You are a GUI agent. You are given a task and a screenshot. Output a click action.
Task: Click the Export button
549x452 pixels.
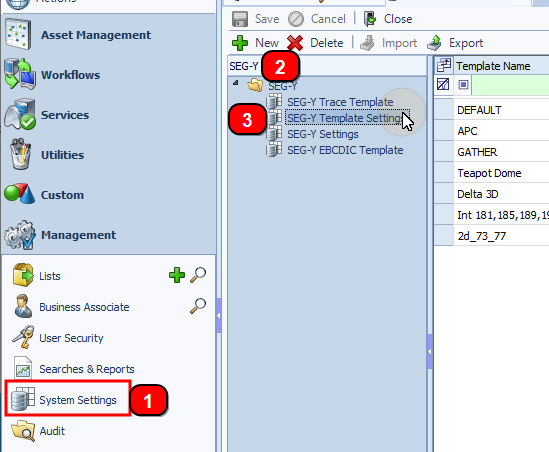click(x=455, y=43)
